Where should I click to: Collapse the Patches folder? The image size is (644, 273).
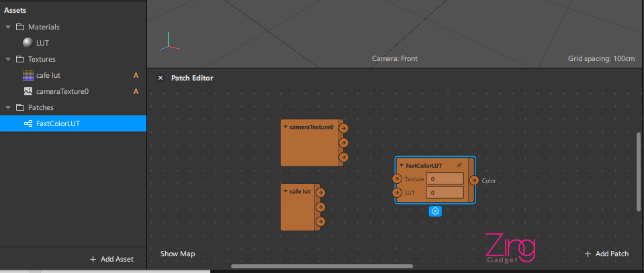(8, 107)
